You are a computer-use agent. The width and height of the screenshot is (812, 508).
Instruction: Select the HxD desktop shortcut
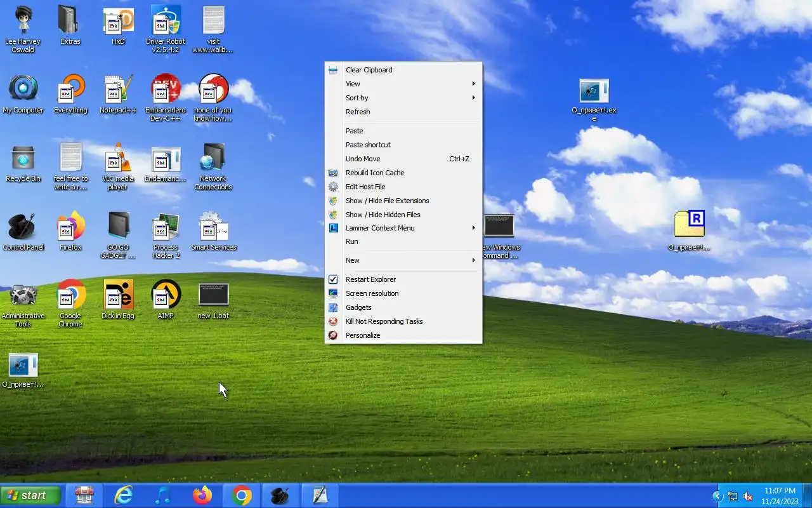tap(118, 25)
